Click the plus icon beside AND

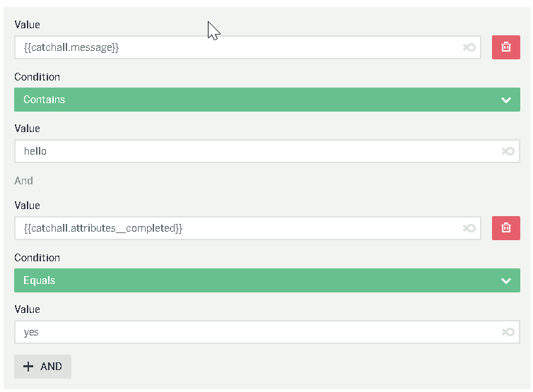[x=28, y=366]
